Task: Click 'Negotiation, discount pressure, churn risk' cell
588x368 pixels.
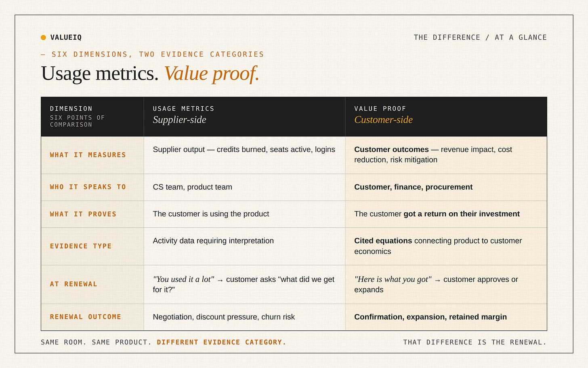Action: 244,317
